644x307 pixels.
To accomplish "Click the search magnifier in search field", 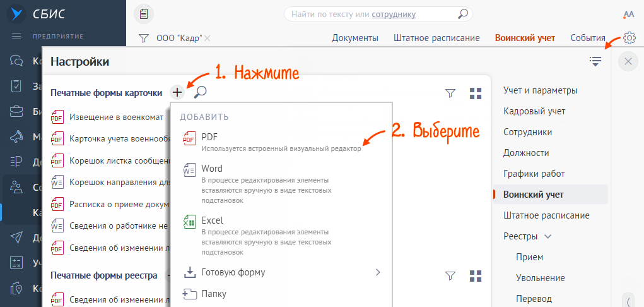I will tap(462, 15).
